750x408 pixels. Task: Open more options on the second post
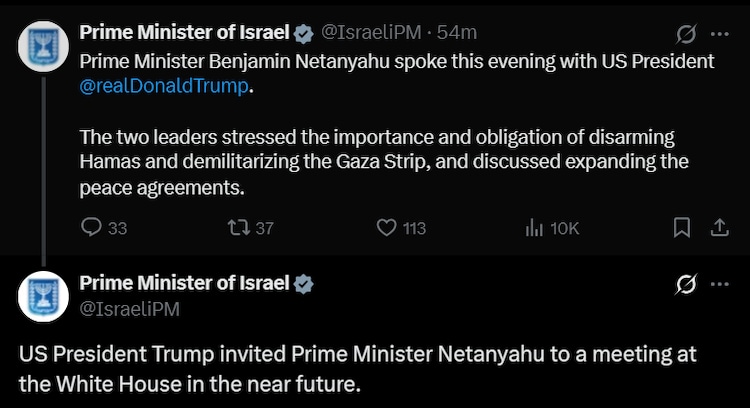(x=719, y=285)
